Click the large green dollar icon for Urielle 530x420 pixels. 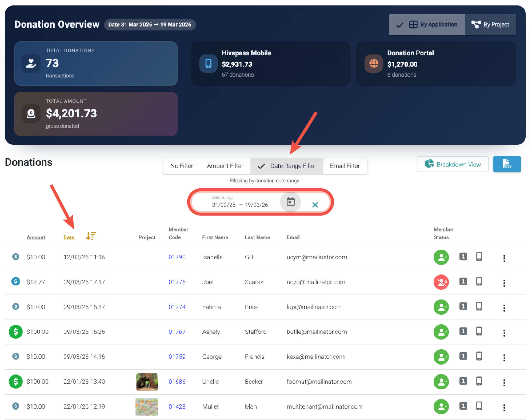(x=16, y=381)
